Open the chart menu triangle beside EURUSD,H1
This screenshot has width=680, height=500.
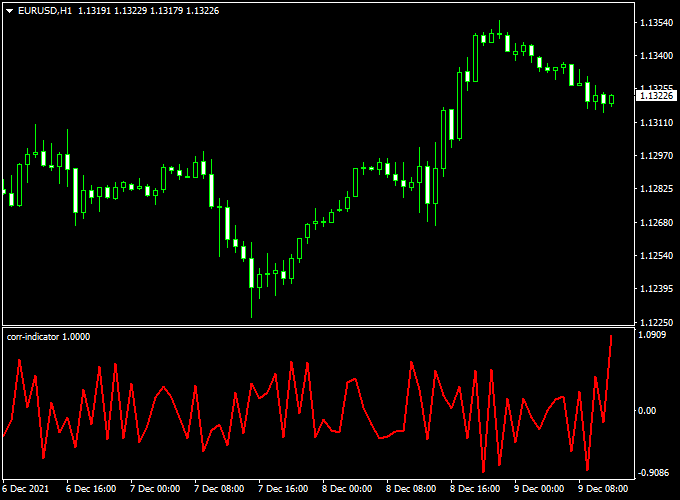[x=10, y=11]
